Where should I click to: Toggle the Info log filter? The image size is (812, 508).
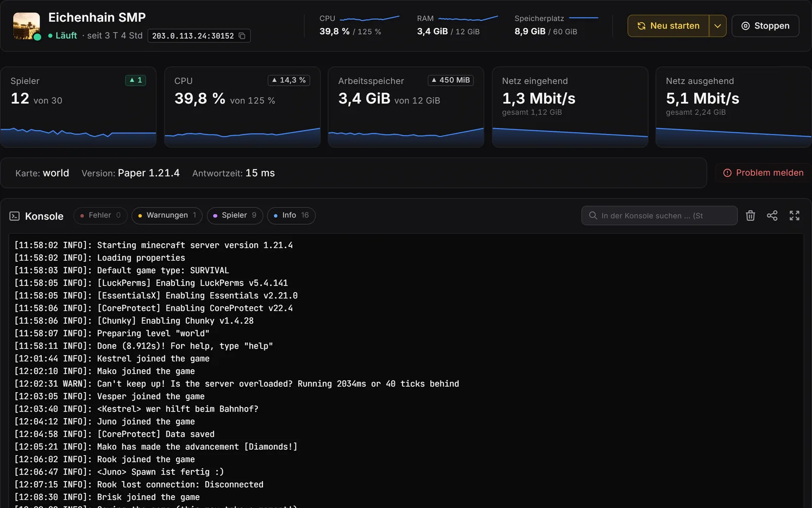(291, 215)
